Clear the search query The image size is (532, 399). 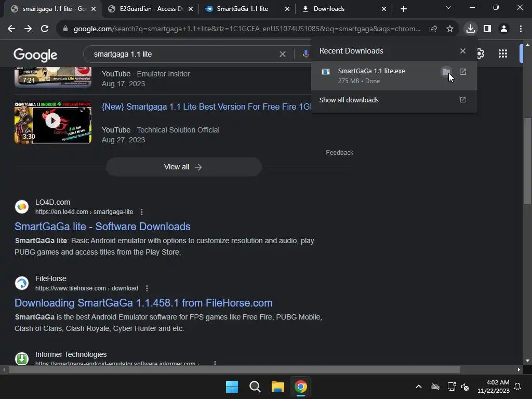click(282, 54)
